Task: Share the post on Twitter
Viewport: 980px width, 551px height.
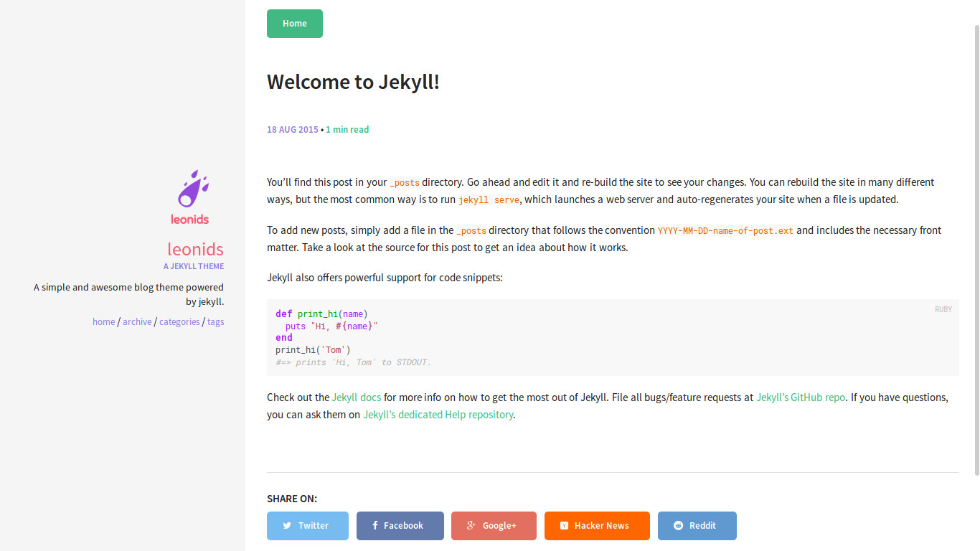Action: (x=307, y=526)
